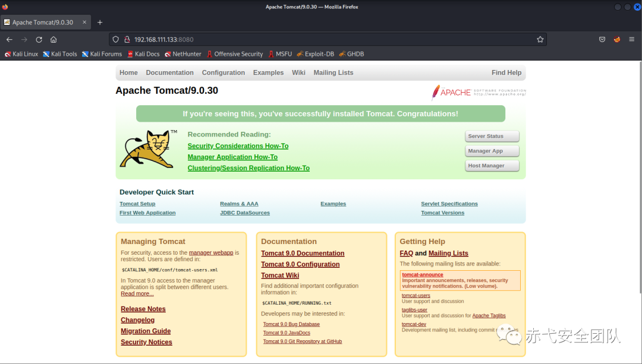This screenshot has width=642, height=364.
Task: Open the GHDB bookmark
Action: pyautogui.click(x=351, y=54)
